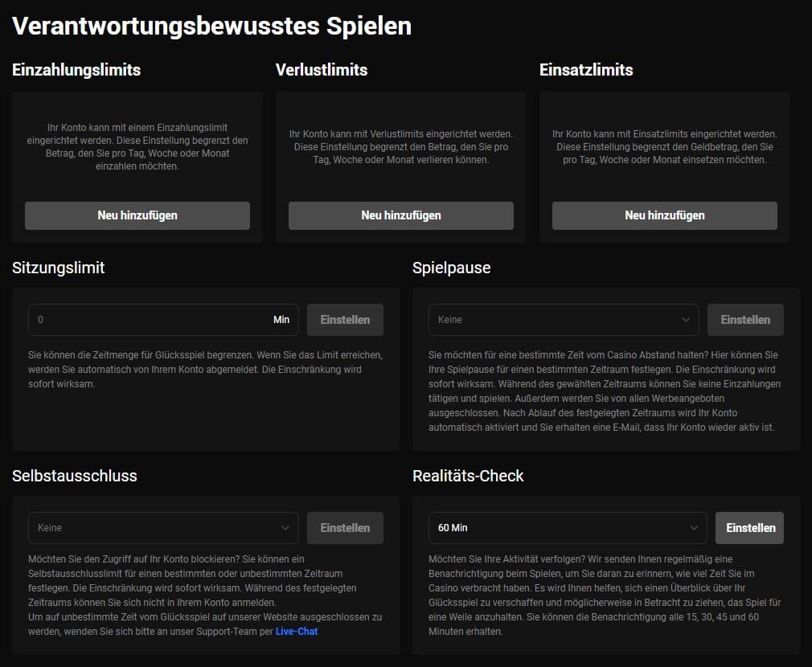Click Neu hinzufügen under Einsatzlimits
The image size is (812, 667).
point(664,215)
